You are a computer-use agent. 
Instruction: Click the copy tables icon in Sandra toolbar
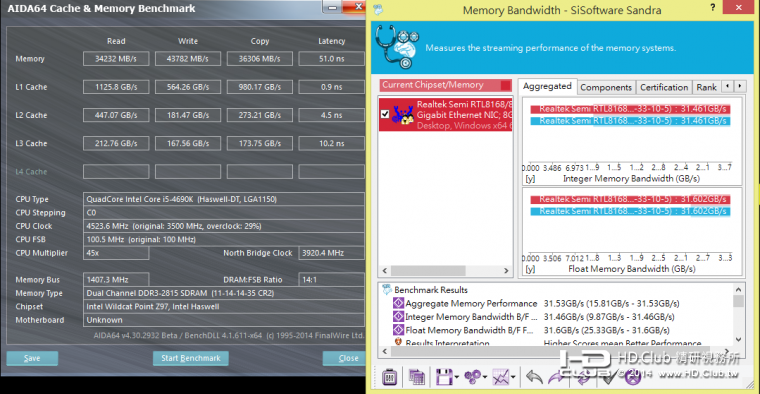pyautogui.click(x=416, y=377)
